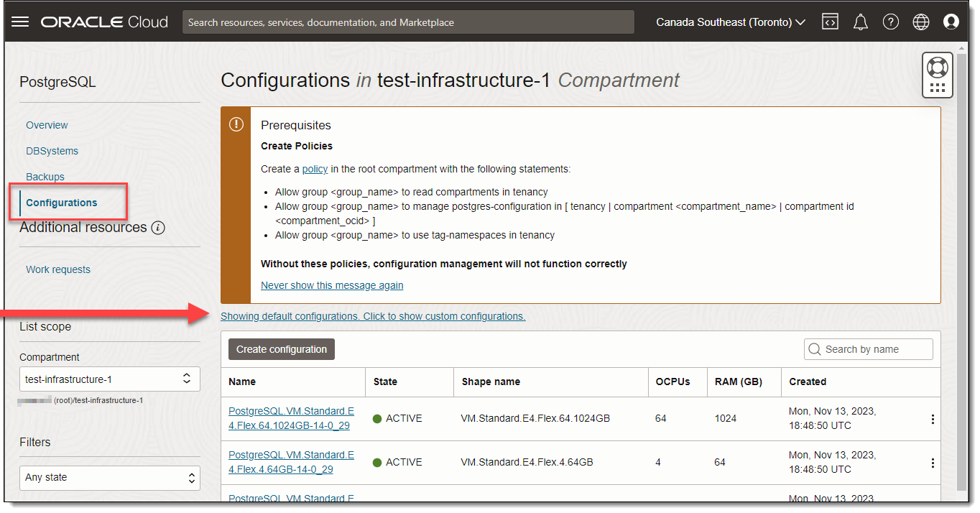Follow the policy link in Prerequisites
The image size is (980, 513).
tap(315, 169)
